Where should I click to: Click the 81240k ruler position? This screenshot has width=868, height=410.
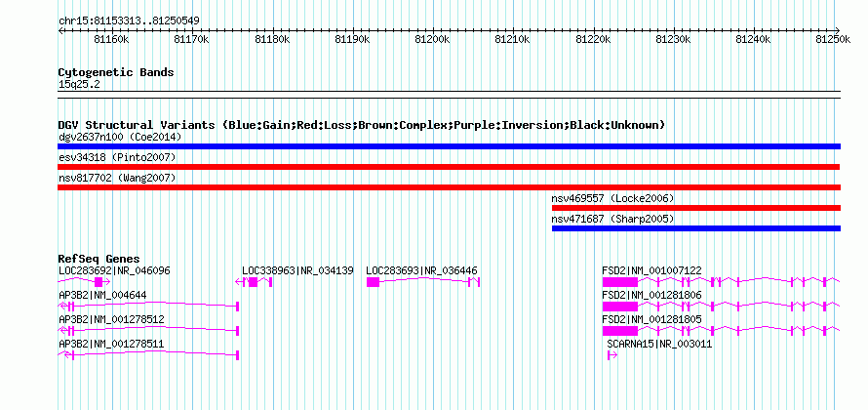[754, 39]
